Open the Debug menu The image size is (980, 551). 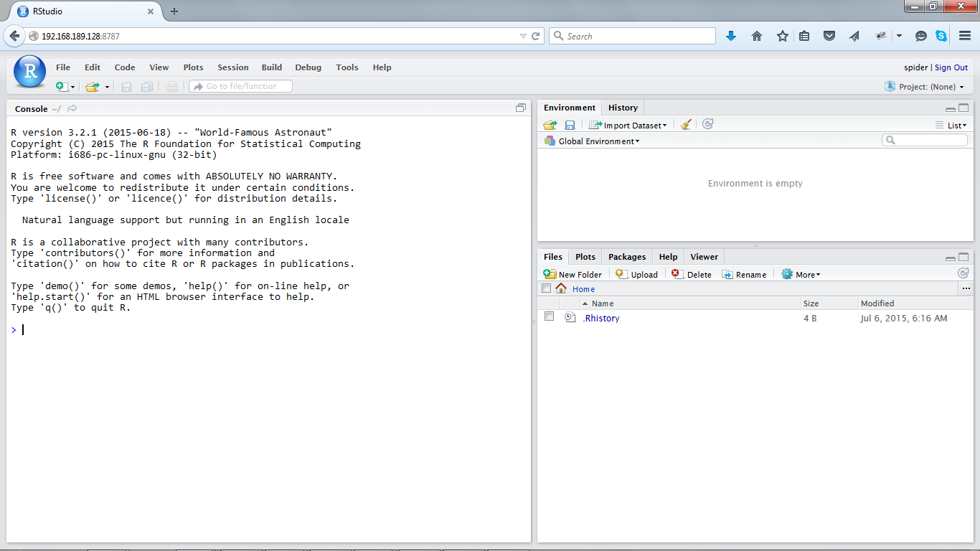point(308,67)
